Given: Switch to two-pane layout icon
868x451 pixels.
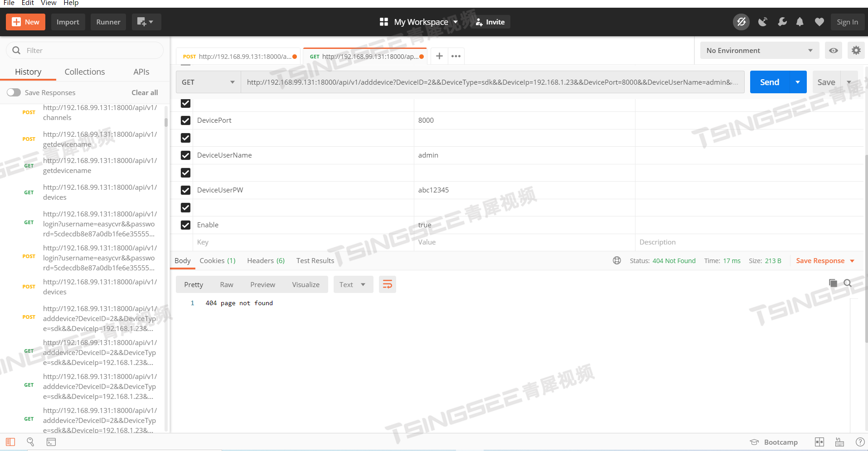Looking at the screenshot, I should (x=820, y=442).
